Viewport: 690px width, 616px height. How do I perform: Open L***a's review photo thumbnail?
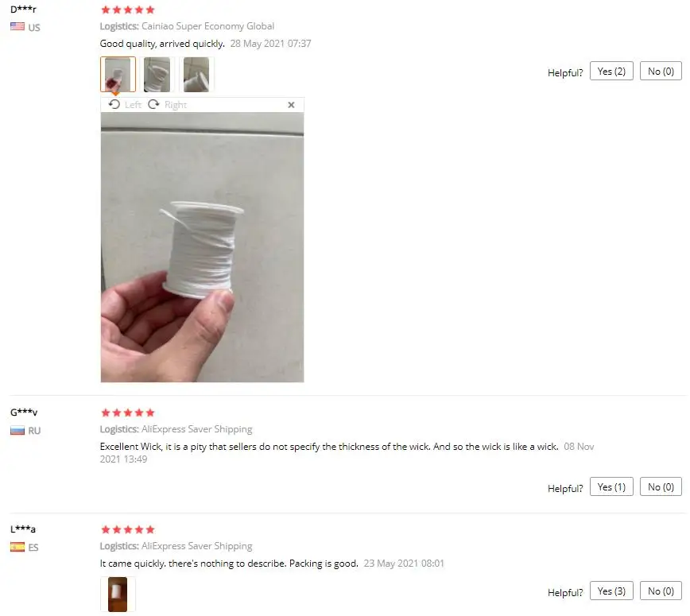(118, 594)
